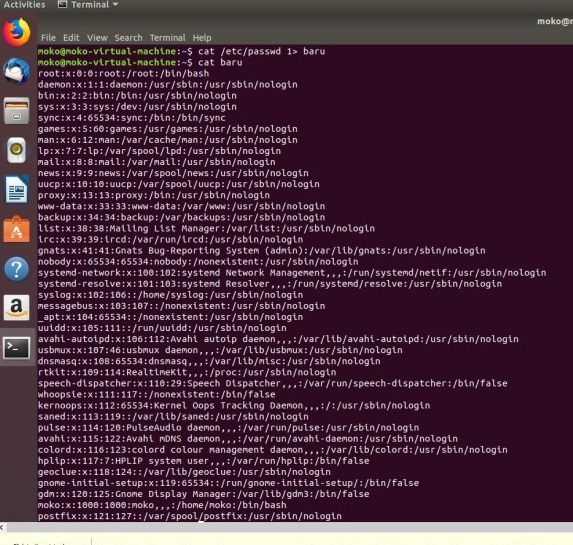Click the Amazon dock icon
Viewport: 573px width, 545px height.
point(16,308)
